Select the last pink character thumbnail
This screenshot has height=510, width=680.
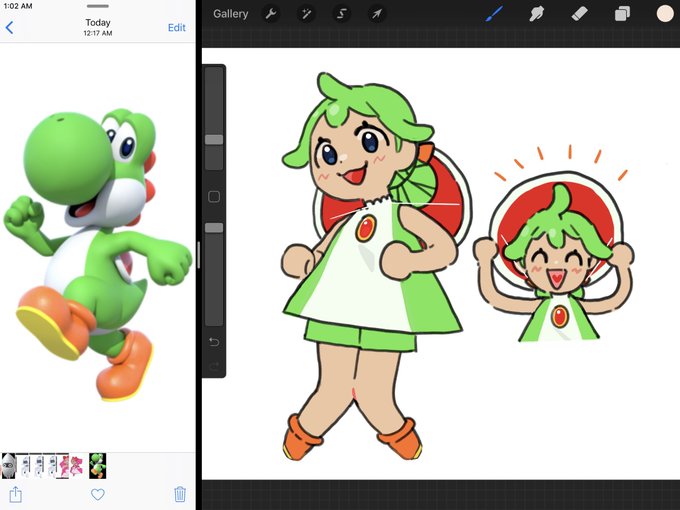tap(77, 466)
